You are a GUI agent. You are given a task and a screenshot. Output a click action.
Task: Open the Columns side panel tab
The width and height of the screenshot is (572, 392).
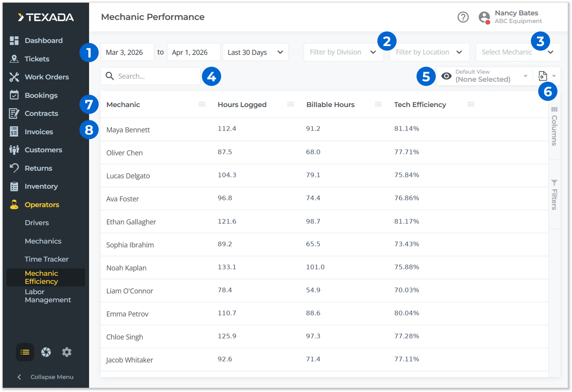click(554, 127)
